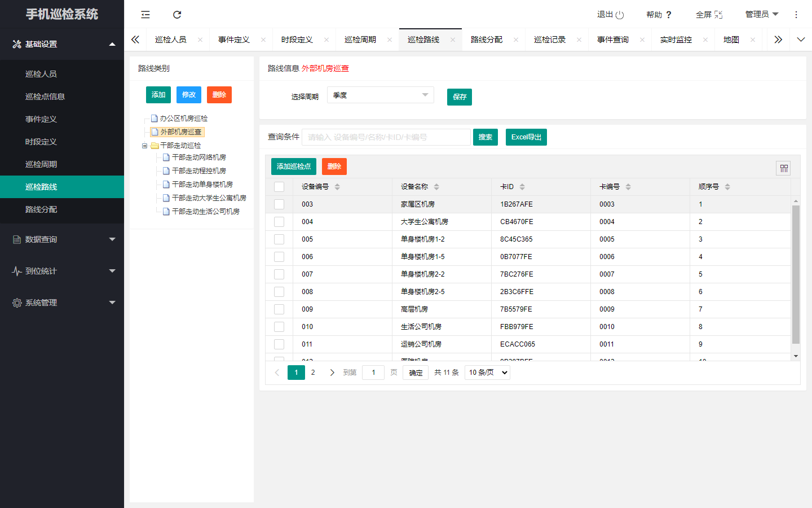The height and width of the screenshot is (508, 812).
Task: Switch to the 路线分配 tab
Action: 486,40
